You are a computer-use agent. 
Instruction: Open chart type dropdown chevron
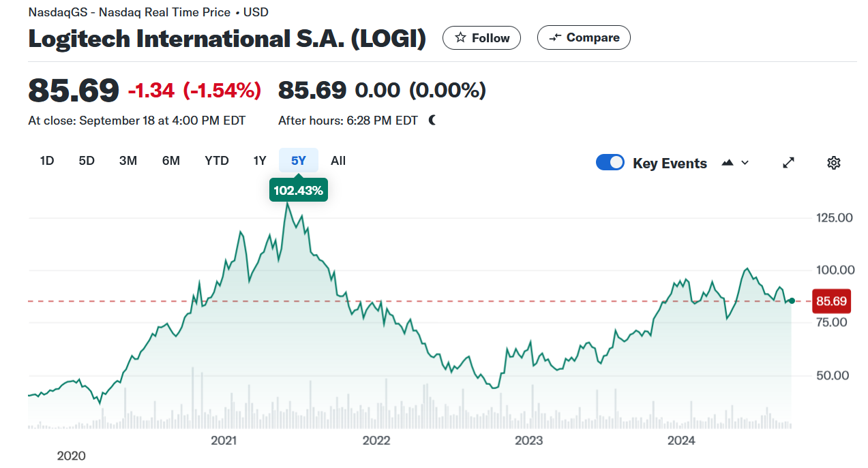(745, 163)
